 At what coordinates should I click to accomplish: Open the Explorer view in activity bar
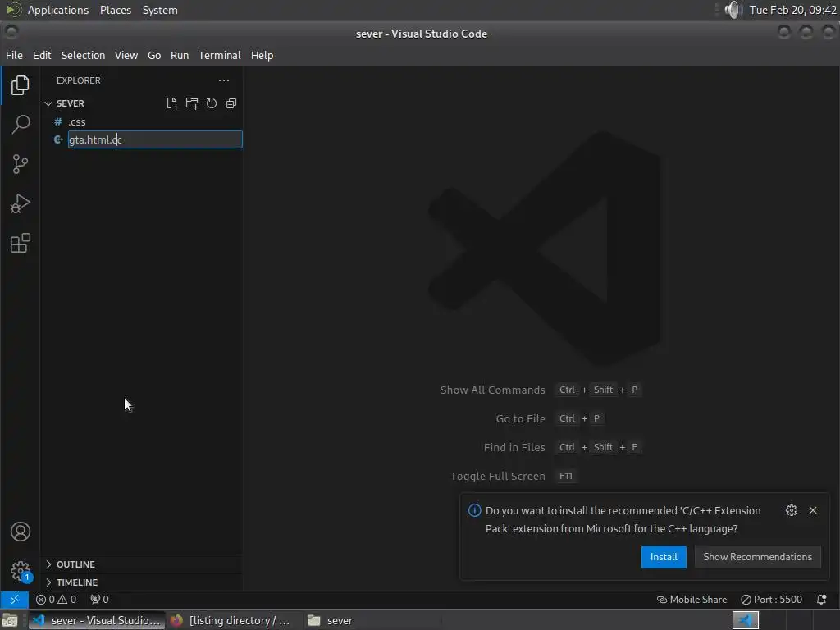(20, 85)
